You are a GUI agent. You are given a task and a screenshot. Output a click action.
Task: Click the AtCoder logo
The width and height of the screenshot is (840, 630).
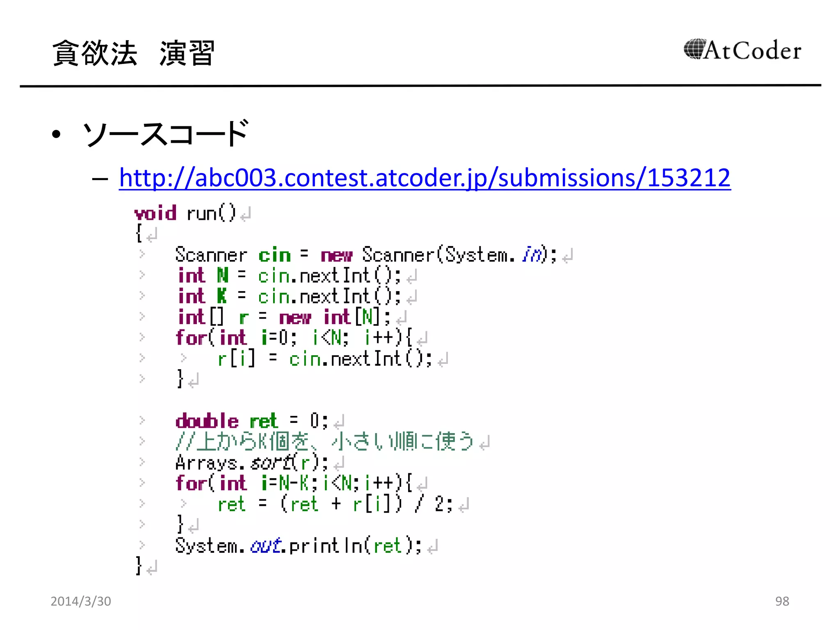(x=742, y=50)
